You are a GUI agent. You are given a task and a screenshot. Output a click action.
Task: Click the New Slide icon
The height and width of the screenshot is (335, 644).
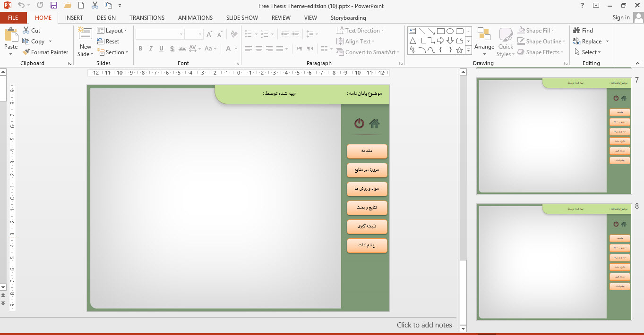pos(85,33)
